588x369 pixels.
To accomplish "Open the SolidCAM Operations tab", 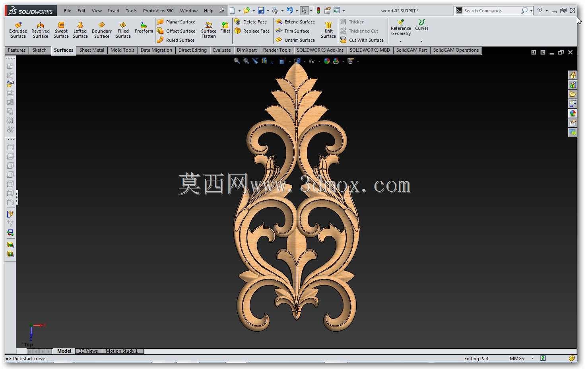I will tap(456, 50).
